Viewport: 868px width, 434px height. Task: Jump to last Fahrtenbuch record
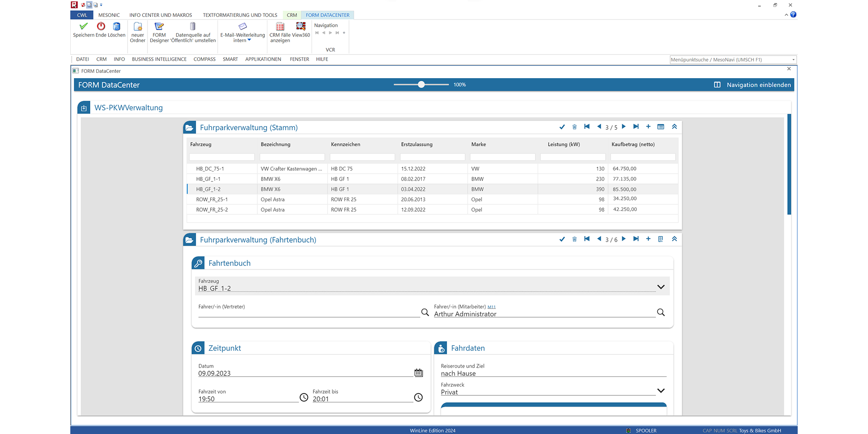[636, 239]
